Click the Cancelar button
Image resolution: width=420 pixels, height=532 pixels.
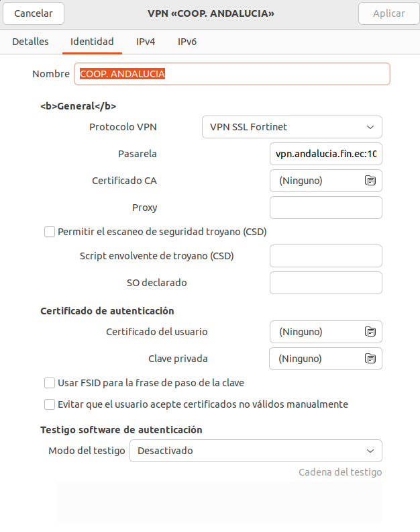34,13
